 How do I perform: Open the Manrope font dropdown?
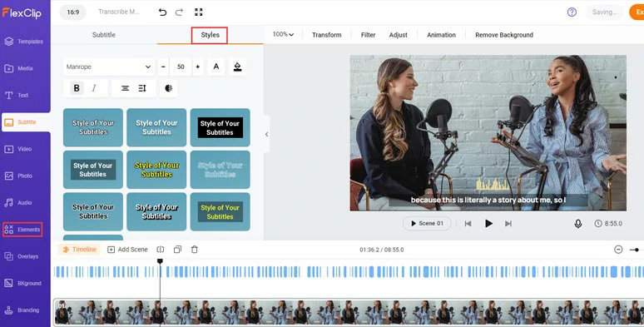click(109, 67)
